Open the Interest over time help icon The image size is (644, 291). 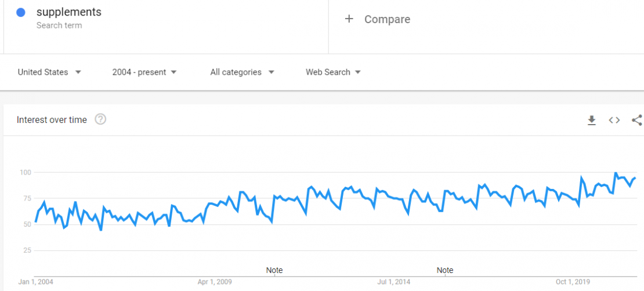(x=100, y=119)
